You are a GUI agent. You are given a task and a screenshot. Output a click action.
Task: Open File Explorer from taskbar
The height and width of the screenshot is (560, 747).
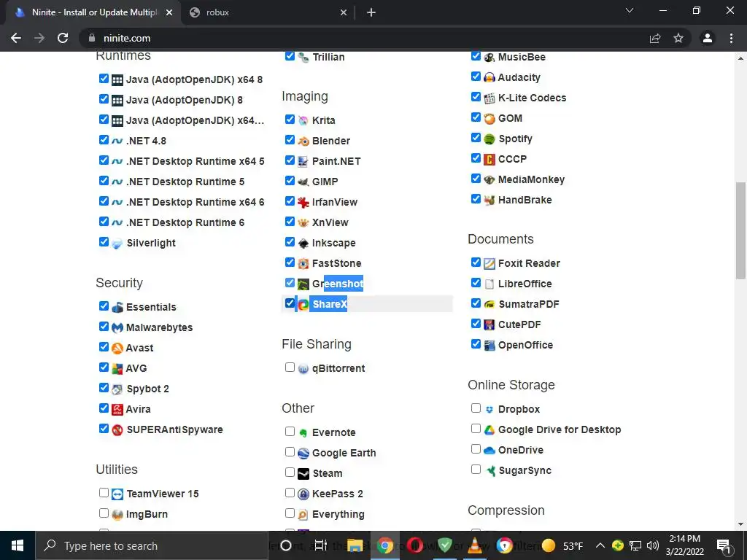[355, 545]
